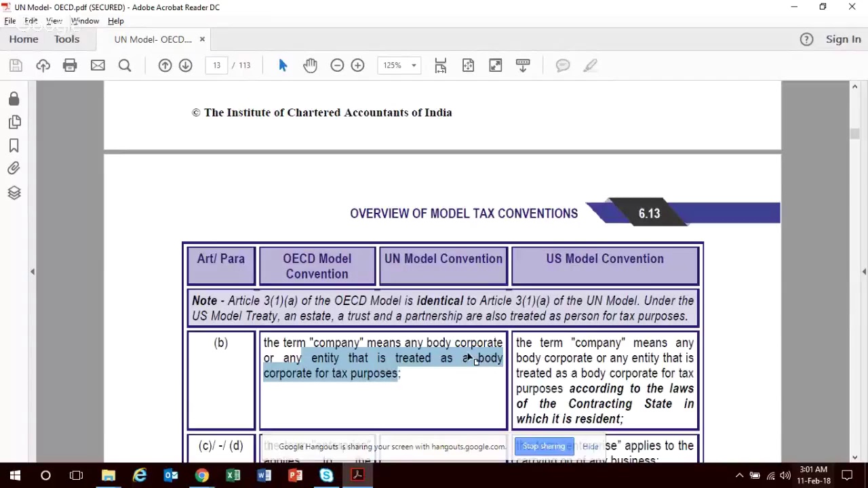Click the Sign In link

[843, 39]
